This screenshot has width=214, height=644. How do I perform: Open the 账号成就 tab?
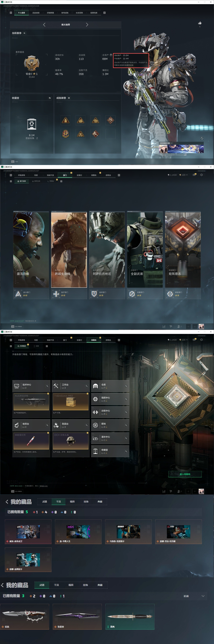point(65,13)
